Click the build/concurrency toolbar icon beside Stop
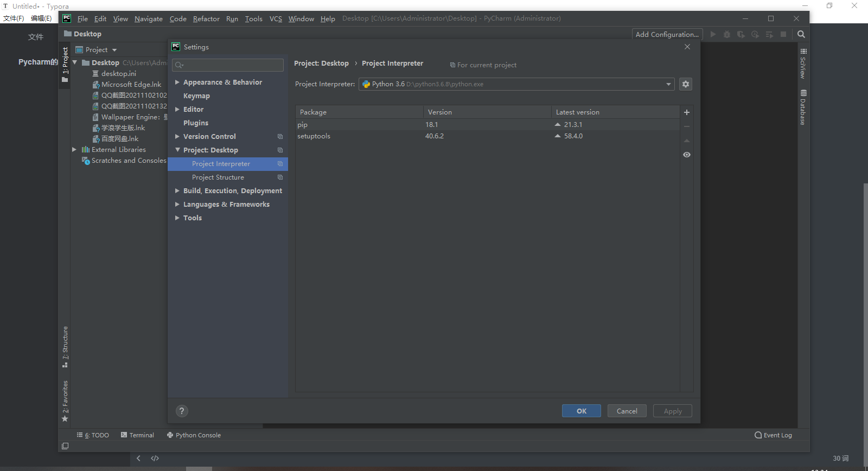This screenshot has width=868, height=471. [769, 34]
